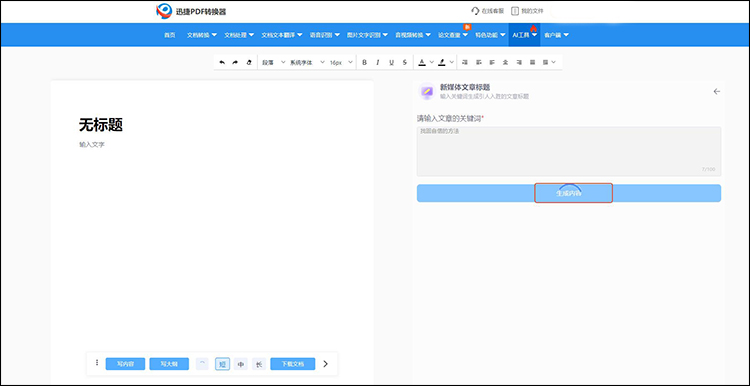Expand the bottom bar with the right chevron
The width and height of the screenshot is (750, 386).
(326, 364)
